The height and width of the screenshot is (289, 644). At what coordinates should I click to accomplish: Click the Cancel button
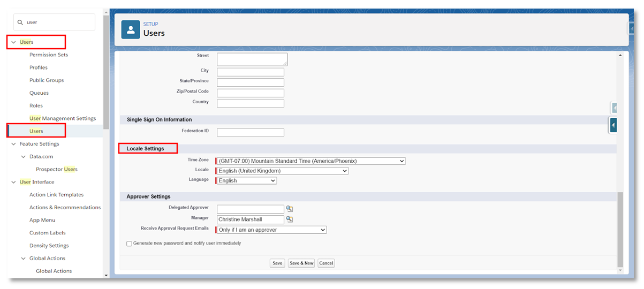(326, 263)
